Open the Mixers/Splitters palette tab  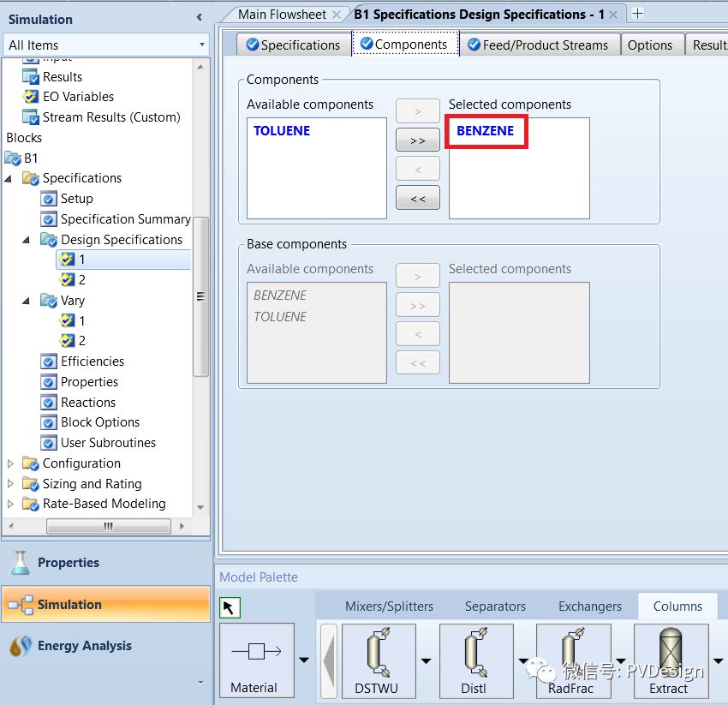[389, 606]
